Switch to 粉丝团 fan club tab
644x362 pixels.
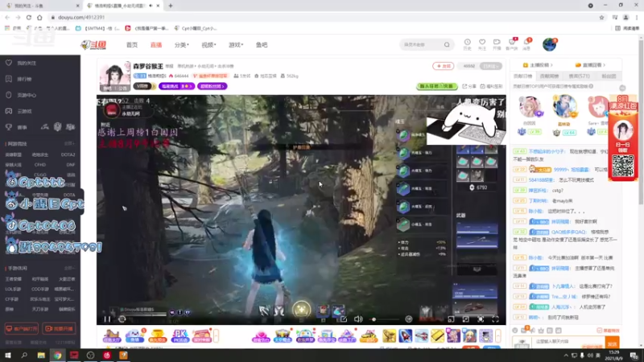609,76
